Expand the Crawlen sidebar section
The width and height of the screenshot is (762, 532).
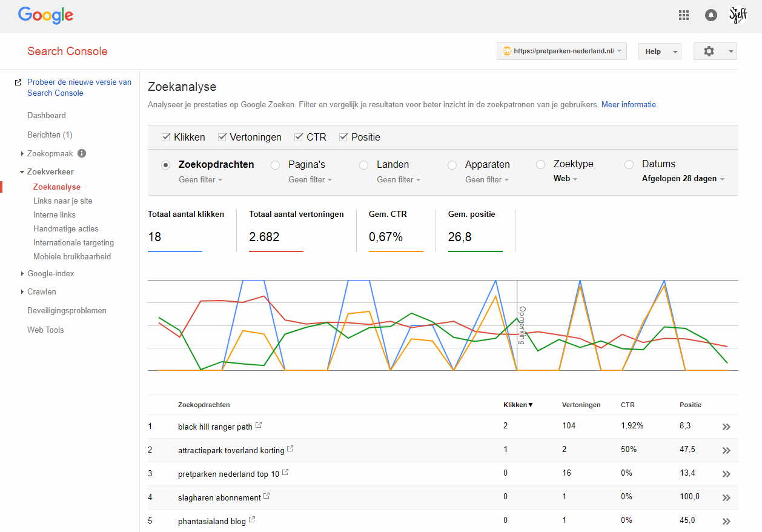click(x=38, y=292)
